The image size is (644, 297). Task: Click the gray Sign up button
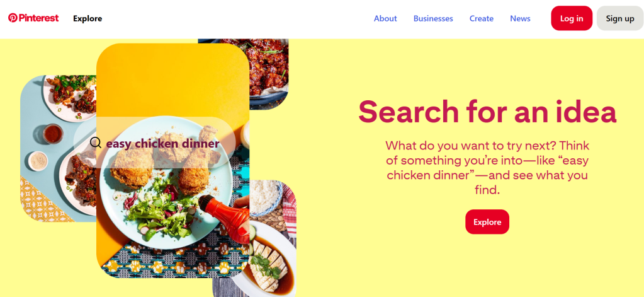click(620, 18)
